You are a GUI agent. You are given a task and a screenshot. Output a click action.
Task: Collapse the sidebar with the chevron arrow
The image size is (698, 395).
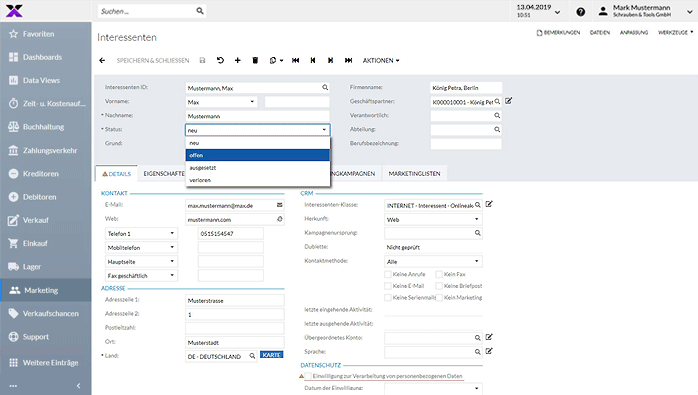click(x=78, y=386)
